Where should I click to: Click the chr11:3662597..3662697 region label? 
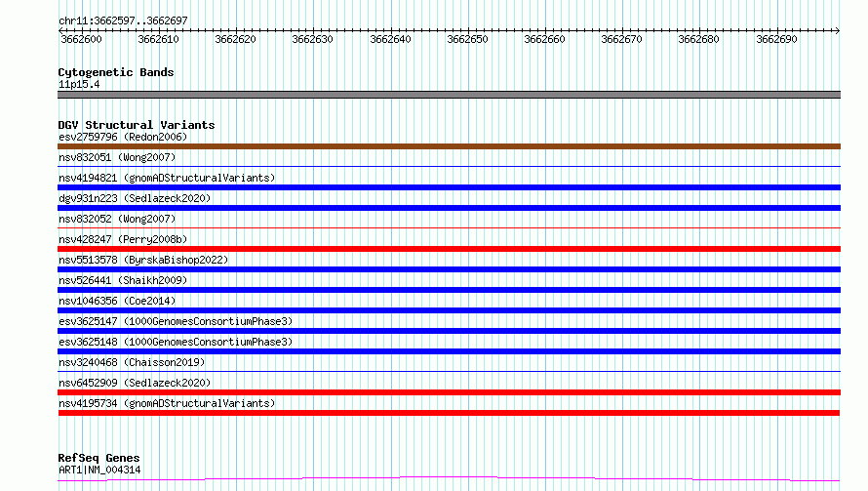point(123,20)
